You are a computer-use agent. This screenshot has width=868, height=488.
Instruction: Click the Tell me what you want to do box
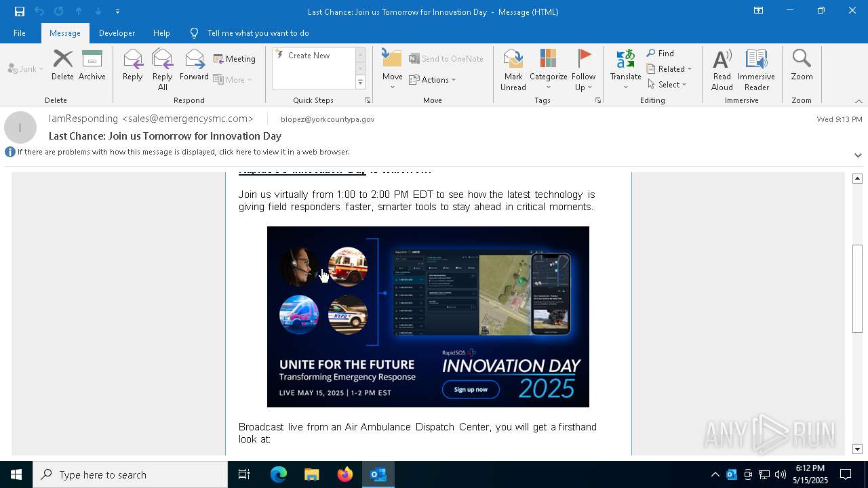click(258, 33)
